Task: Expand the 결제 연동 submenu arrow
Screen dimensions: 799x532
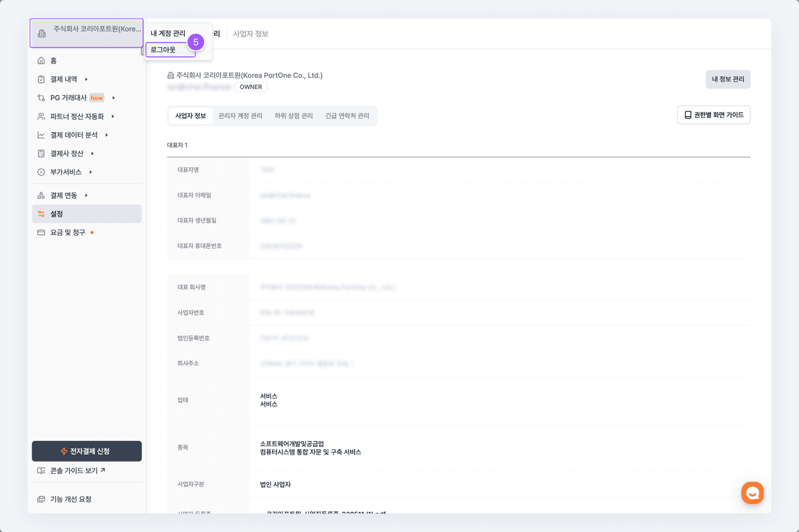Action: click(86, 196)
